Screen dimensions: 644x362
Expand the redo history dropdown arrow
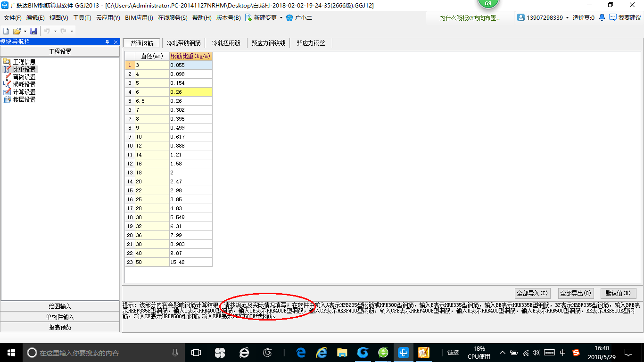click(72, 31)
